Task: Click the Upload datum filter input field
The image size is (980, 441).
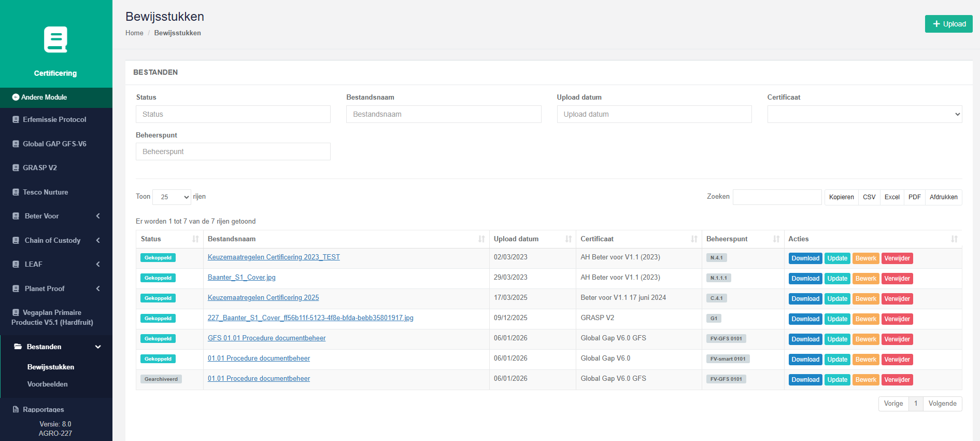Action: coord(654,114)
